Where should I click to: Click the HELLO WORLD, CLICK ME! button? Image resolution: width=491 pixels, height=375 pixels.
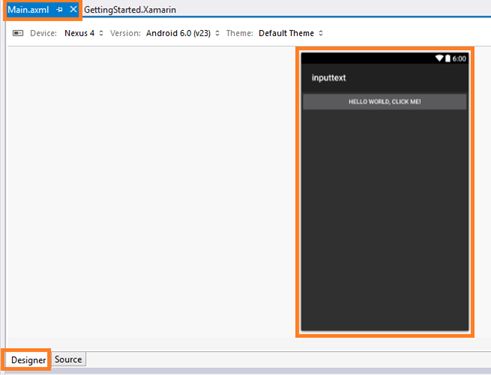click(x=385, y=102)
